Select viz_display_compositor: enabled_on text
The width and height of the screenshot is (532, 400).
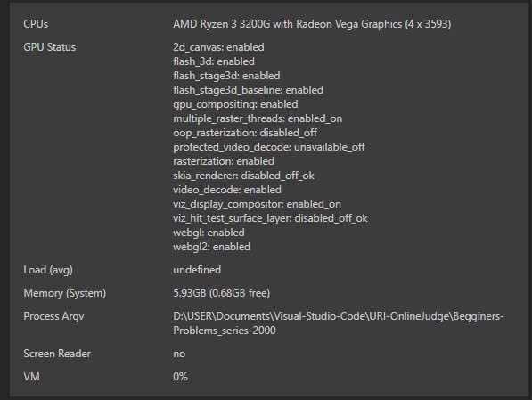[x=257, y=204]
